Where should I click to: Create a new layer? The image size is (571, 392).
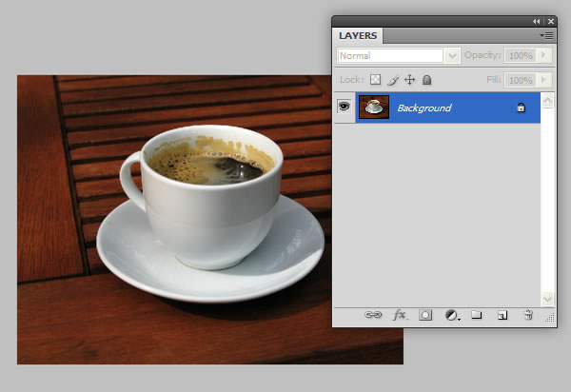[502, 315]
